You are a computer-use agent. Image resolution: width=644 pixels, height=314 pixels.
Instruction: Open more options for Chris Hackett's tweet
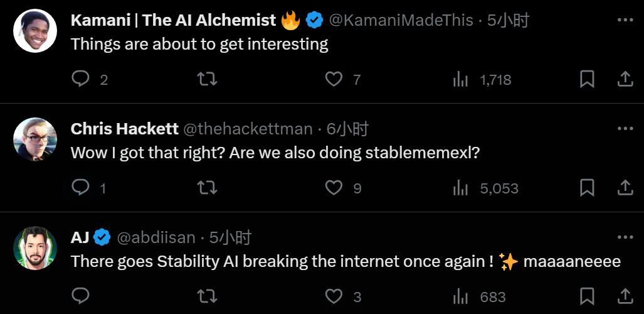pyautogui.click(x=625, y=128)
